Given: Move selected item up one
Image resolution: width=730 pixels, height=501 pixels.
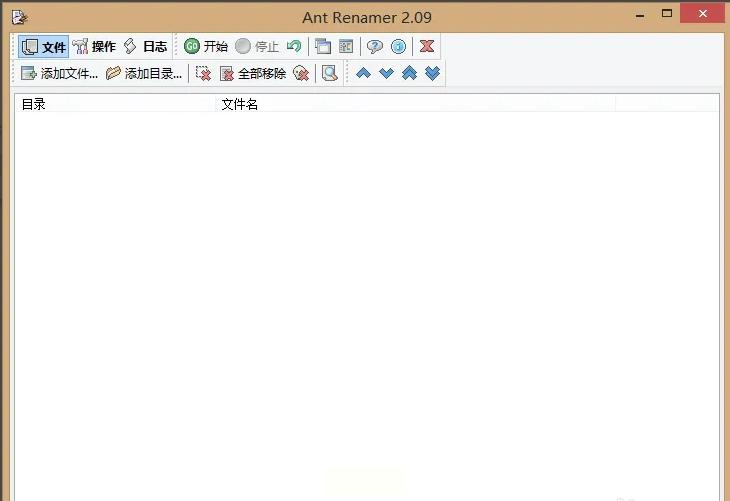Looking at the screenshot, I should click(363, 73).
